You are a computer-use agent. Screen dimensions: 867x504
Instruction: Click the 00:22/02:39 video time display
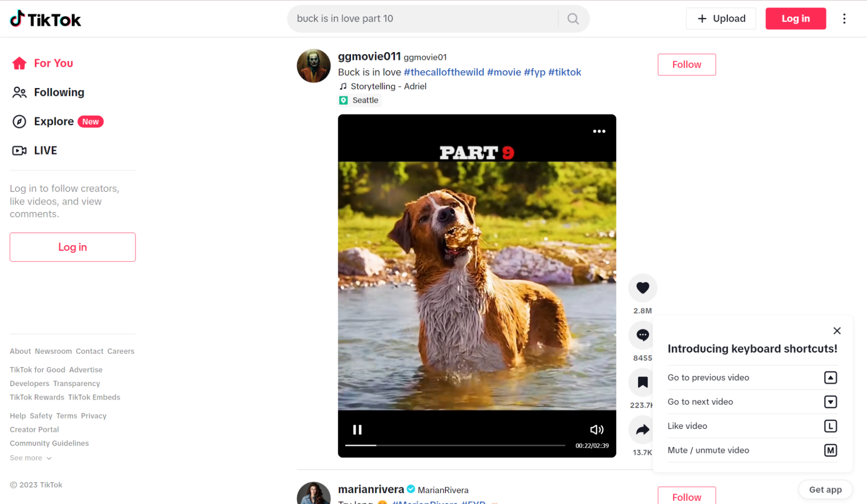pos(592,445)
